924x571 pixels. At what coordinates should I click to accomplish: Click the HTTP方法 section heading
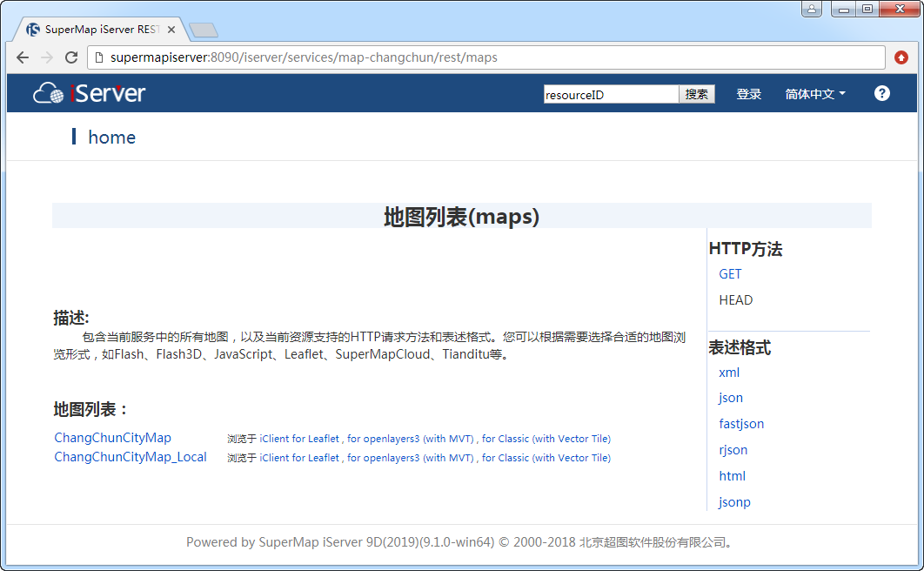tap(746, 249)
